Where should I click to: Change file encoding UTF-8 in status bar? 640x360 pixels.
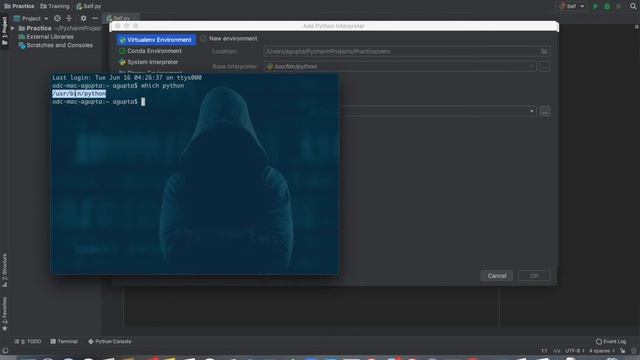point(574,351)
